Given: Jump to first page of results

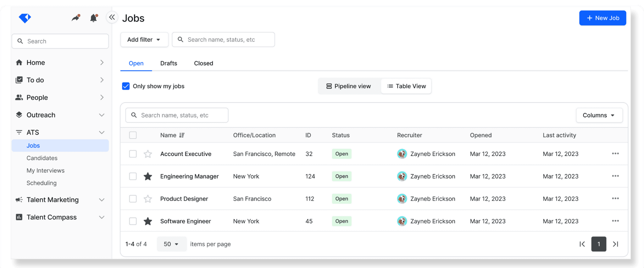Looking at the screenshot, I should (x=582, y=244).
